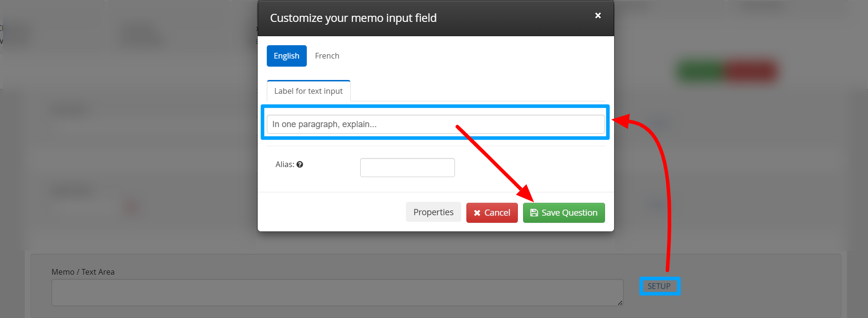Viewport: 868px width, 318px height.
Task: Click the 'Alias:' label text
Action: (284, 165)
